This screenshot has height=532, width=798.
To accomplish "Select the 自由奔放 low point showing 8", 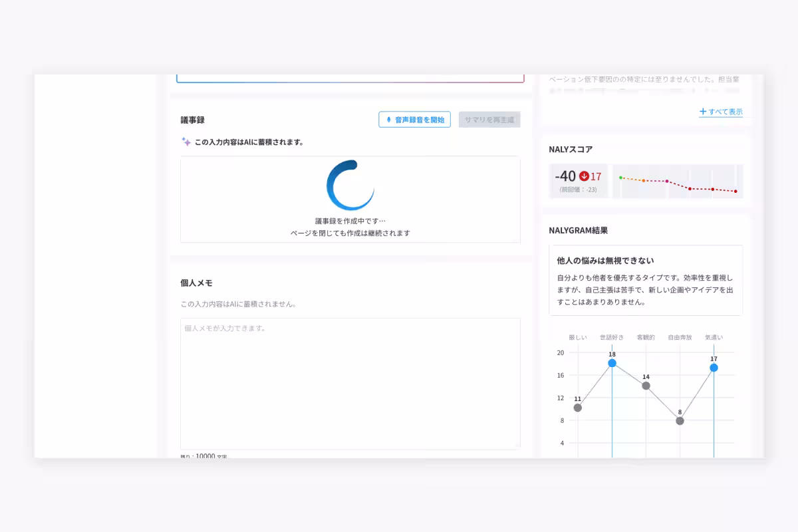I will [x=679, y=420].
